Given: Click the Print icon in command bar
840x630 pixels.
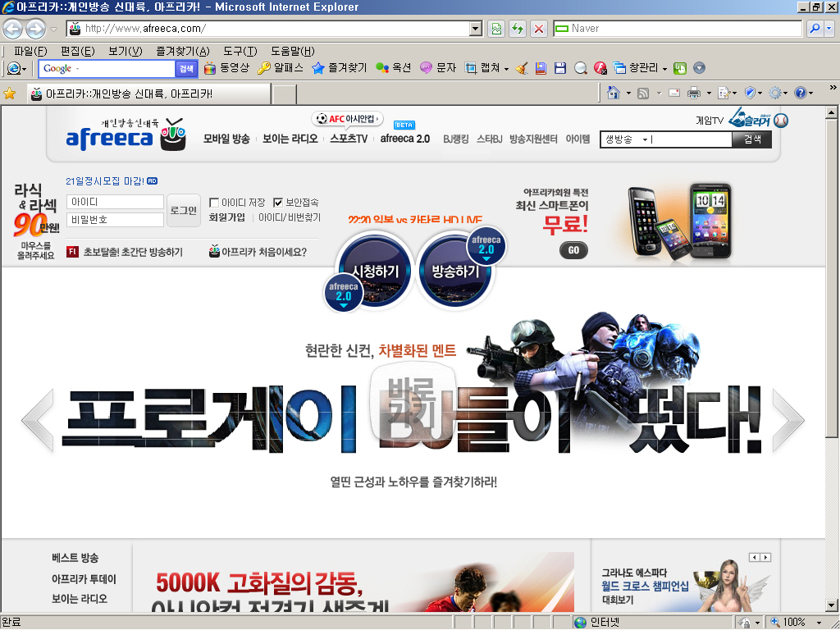Looking at the screenshot, I should [x=694, y=94].
